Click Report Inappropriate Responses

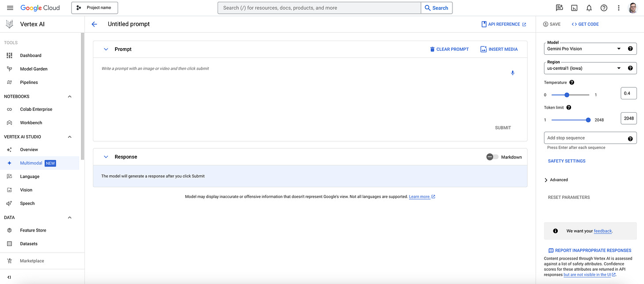(590, 250)
